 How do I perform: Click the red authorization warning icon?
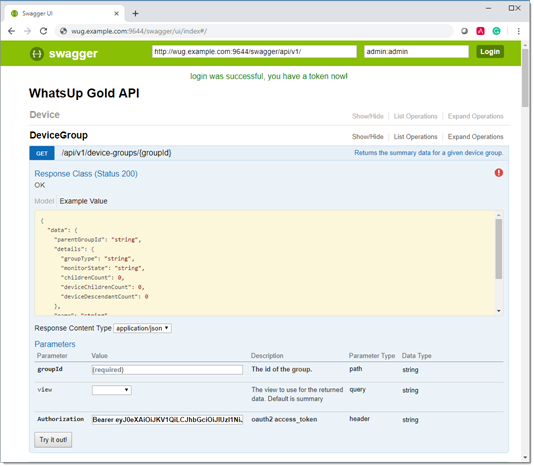[x=499, y=173]
